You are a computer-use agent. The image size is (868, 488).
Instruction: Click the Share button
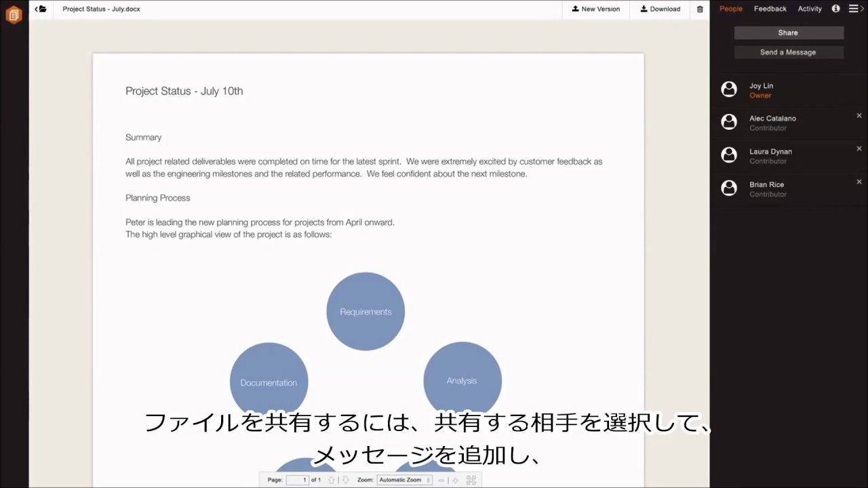click(789, 33)
